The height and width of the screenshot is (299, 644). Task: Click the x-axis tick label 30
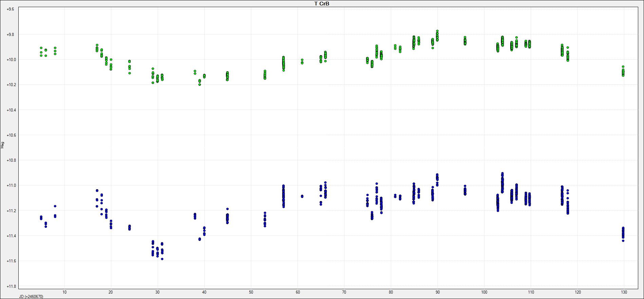[x=157, y=292]
